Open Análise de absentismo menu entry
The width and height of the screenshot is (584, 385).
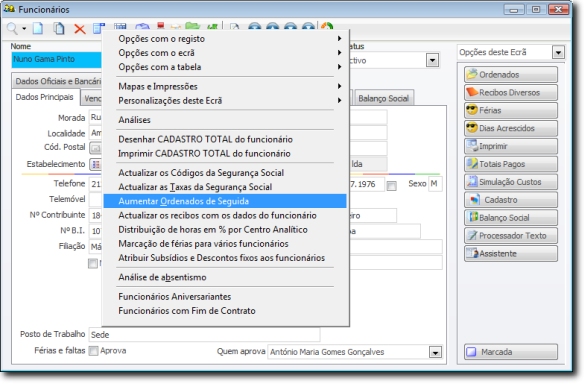(x=225, y=277)
